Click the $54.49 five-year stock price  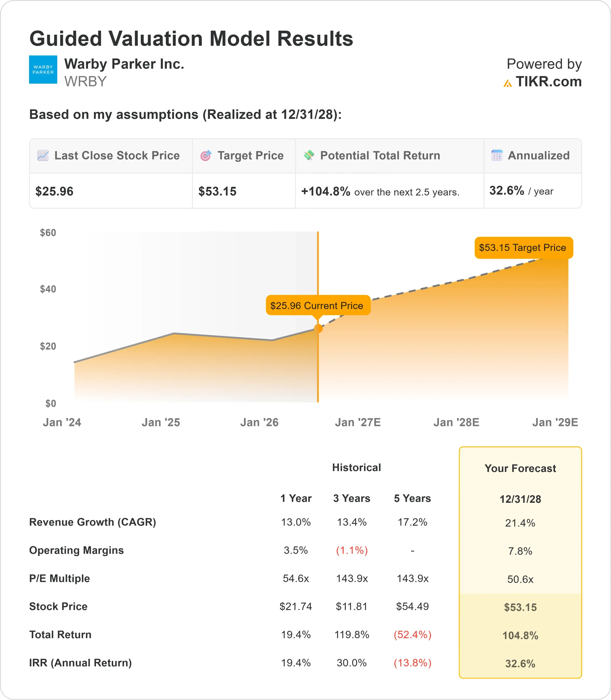[413, 607]
